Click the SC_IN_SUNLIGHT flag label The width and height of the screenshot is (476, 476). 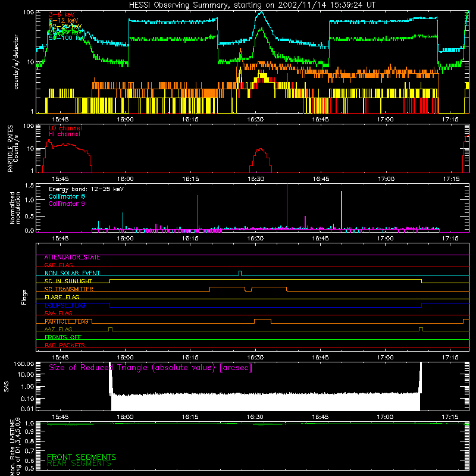tap(68, 281)
